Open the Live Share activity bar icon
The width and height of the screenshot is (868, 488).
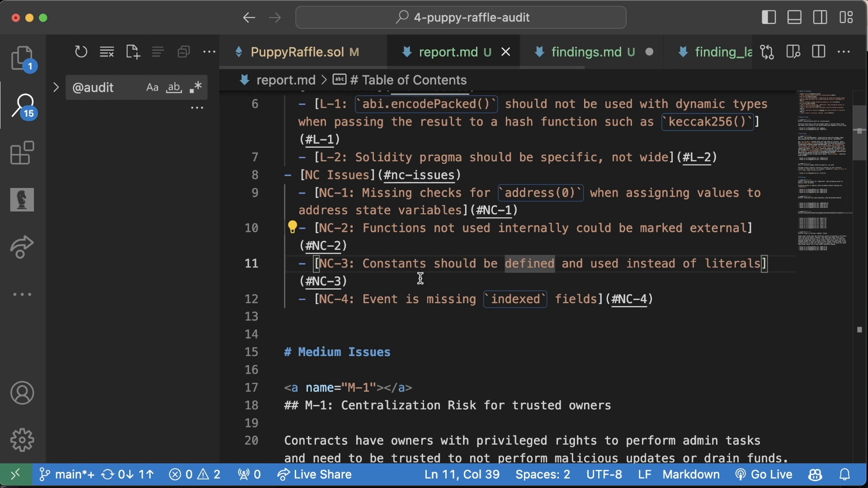(x=22, y=247)
